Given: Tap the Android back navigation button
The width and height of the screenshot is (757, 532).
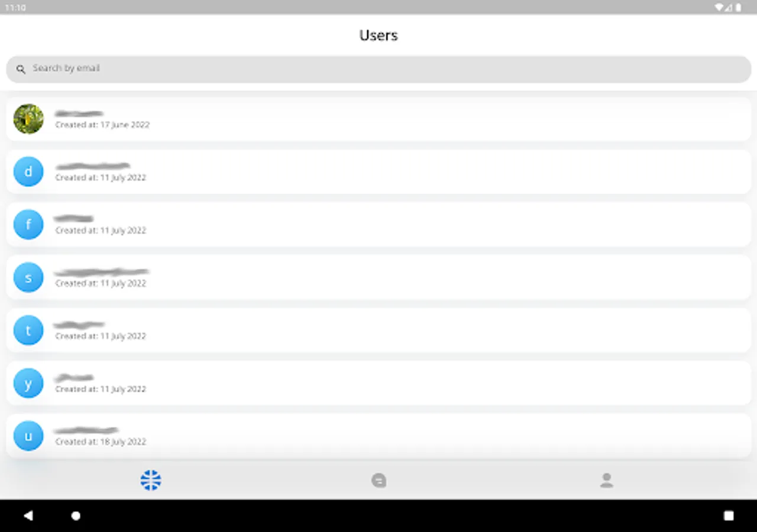Looking at the screenshot, I should [x=28, y=515].
